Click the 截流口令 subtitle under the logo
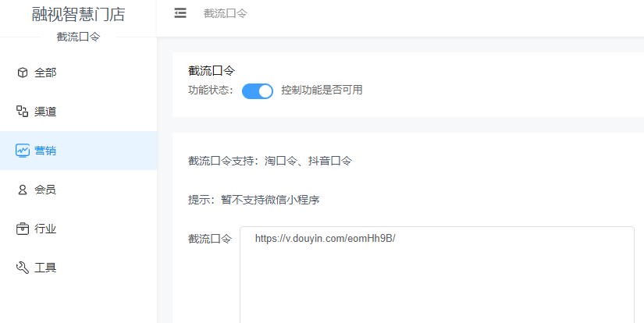The width and height of the screenshot is (644, 323). point(78,37)
